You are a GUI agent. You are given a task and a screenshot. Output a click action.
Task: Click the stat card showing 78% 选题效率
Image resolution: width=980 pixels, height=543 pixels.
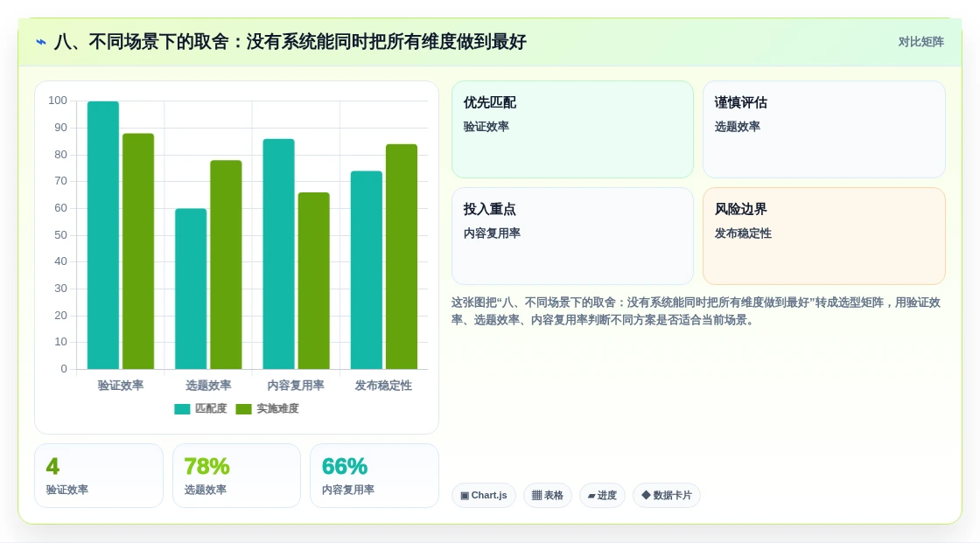tap(236, 477)
